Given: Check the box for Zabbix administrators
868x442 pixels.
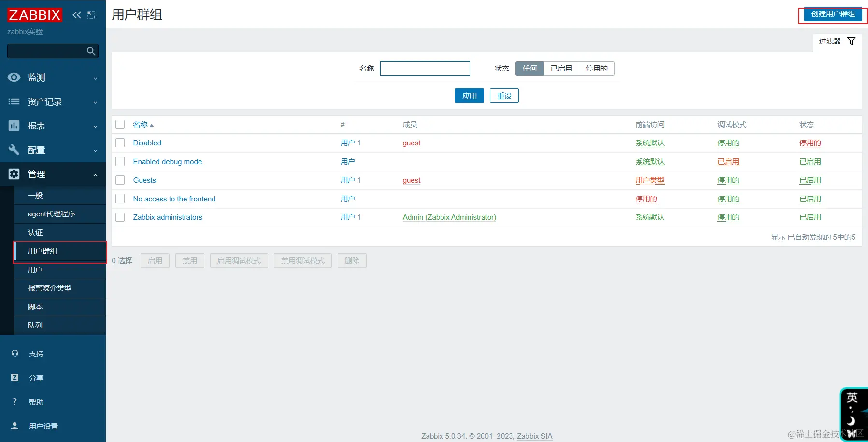Looking at the screenshot, I should pyautogui.click(x=120, y=217).
